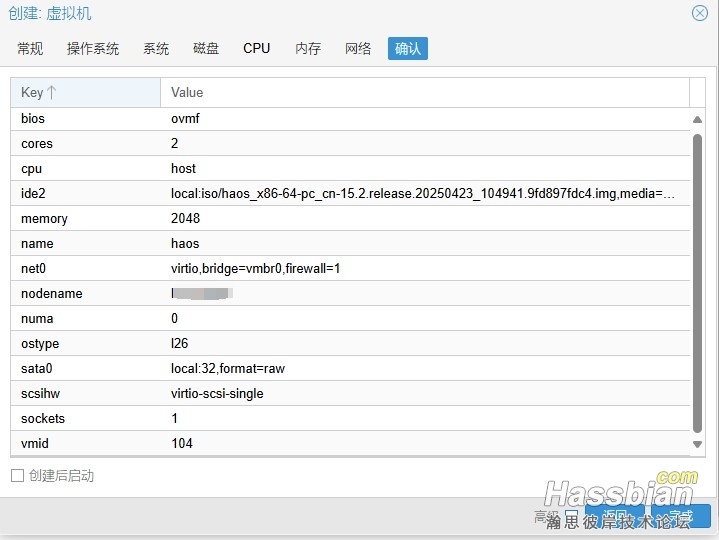Screen dimensions: 719x540
Task: Click the l26 ostype value
Action: [x=179, y=343]
